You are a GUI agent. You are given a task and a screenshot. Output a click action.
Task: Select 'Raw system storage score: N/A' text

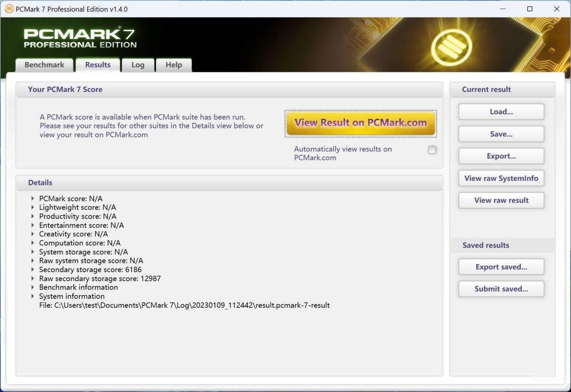91,261
